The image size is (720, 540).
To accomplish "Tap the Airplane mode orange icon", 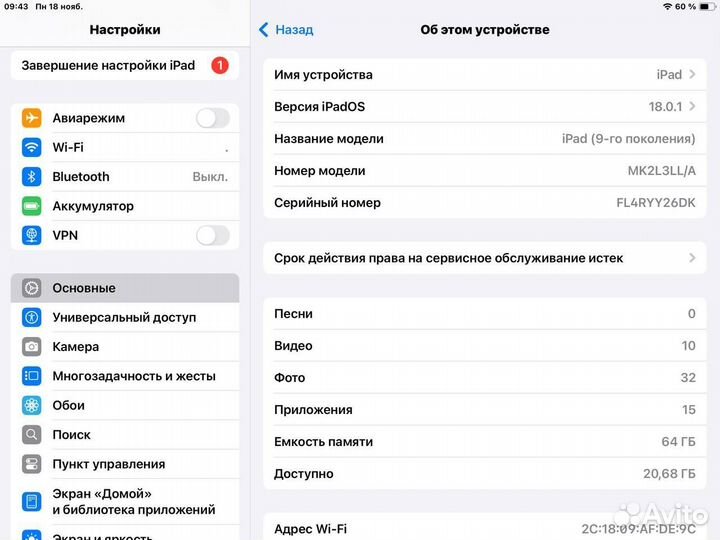I will coord(32,118).
